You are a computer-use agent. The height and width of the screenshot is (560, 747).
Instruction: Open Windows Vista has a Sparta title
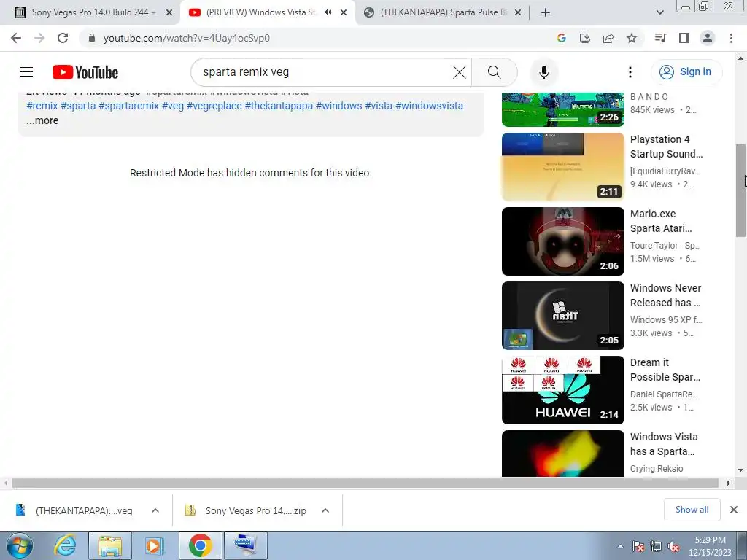coord(665,444)
